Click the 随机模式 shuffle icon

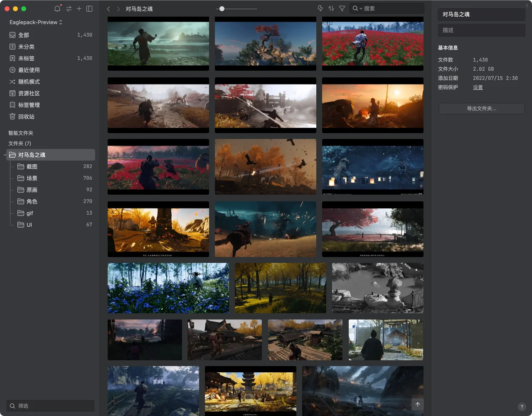[12, 82]
